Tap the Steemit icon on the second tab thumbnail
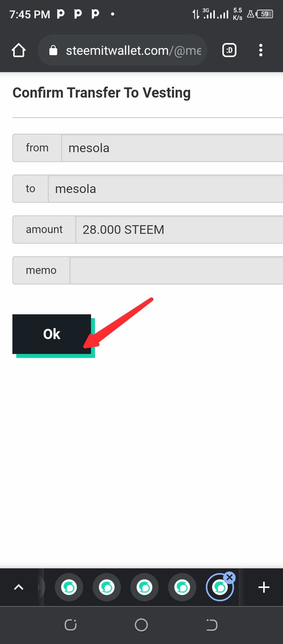283x644 pixels. click(107, 587)
